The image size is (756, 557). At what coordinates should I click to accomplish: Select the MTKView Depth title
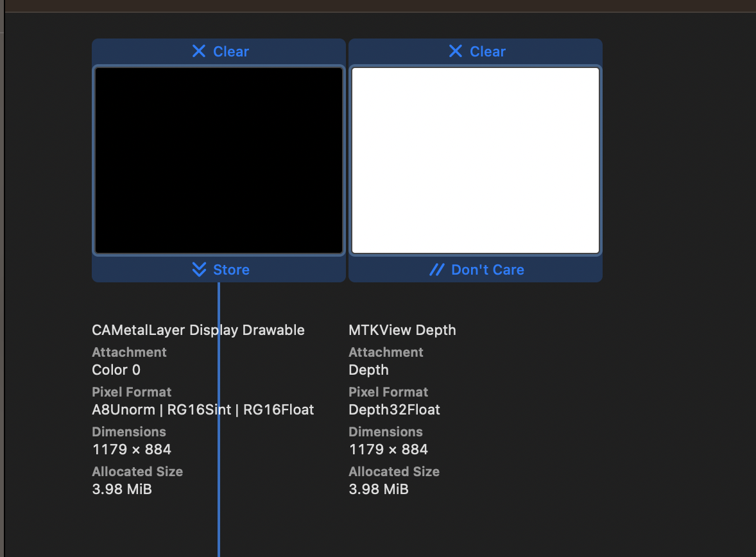tap(402, 330)
